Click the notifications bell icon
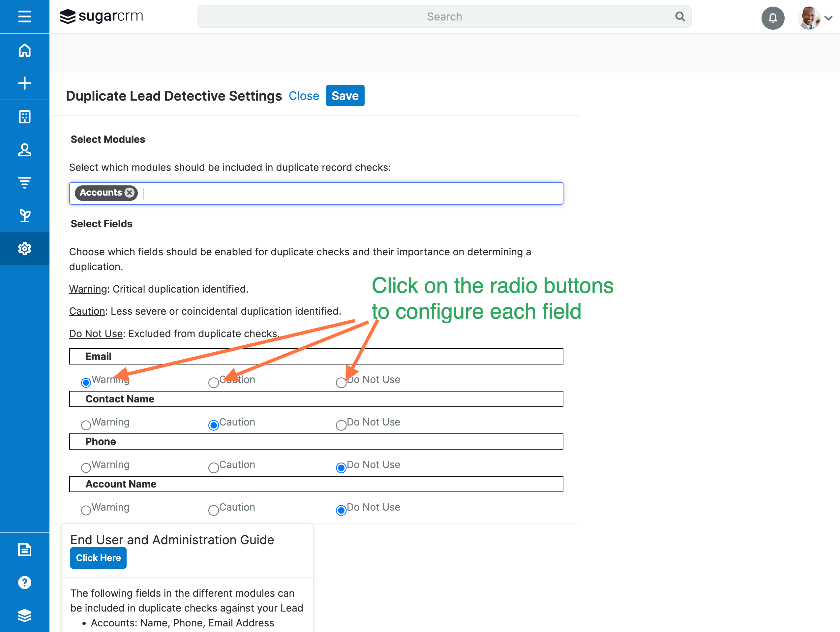This screenshot has height=632, width=840. click(x=773, y=17)
